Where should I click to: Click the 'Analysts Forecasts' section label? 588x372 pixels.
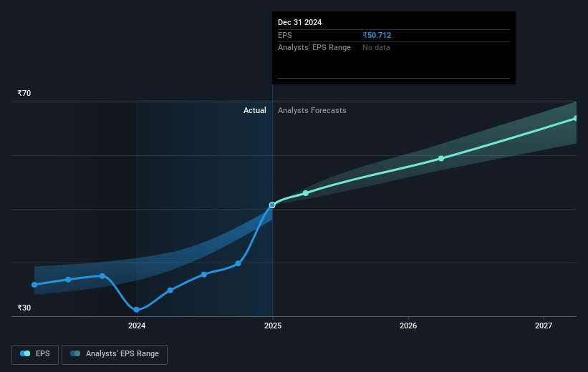point(312,110)
